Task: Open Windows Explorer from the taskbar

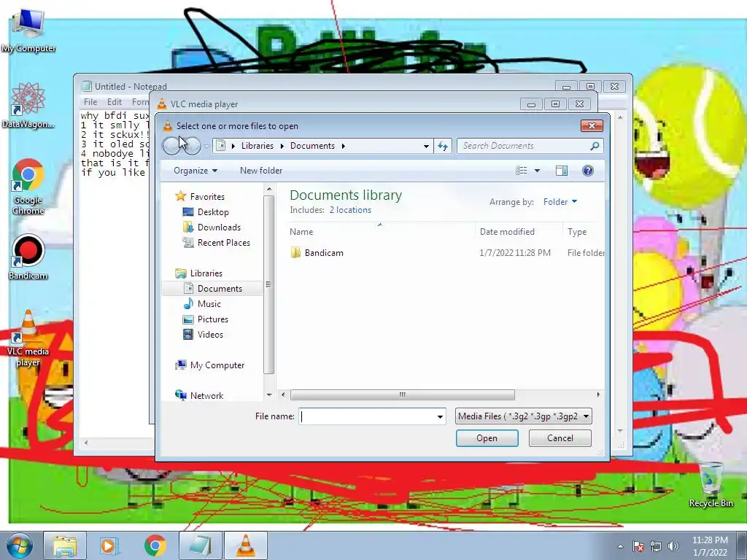Action: click(x=65, y=545)
